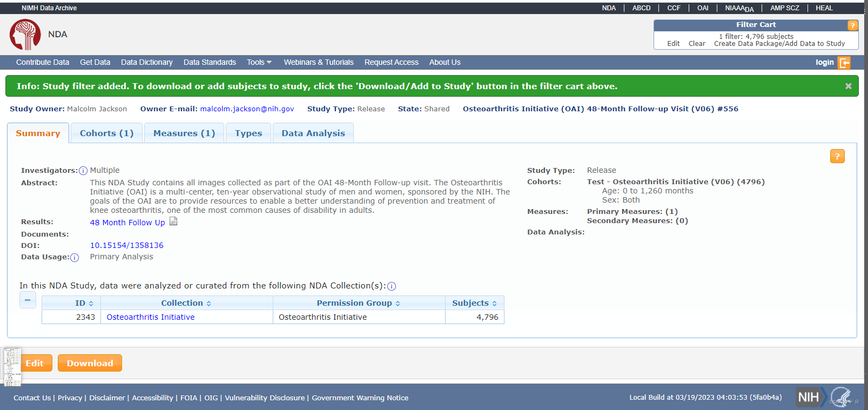Screen dimensions: 868x410
Task: Open Accessibility footer link
Action: (x=152, y=398)
